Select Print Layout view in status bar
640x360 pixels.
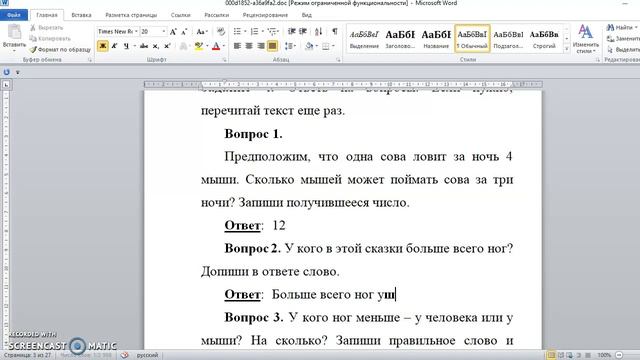[x=551, y=355]
